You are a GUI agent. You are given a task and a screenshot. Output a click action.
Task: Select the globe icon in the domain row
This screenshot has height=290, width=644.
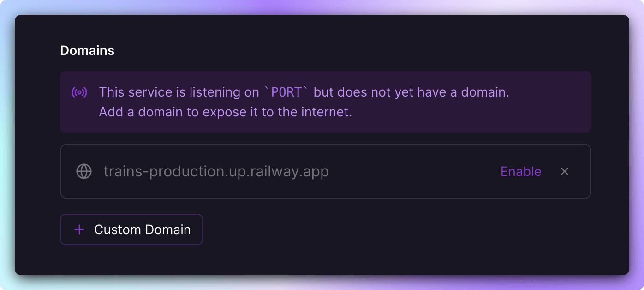click(x=83, y=171)
